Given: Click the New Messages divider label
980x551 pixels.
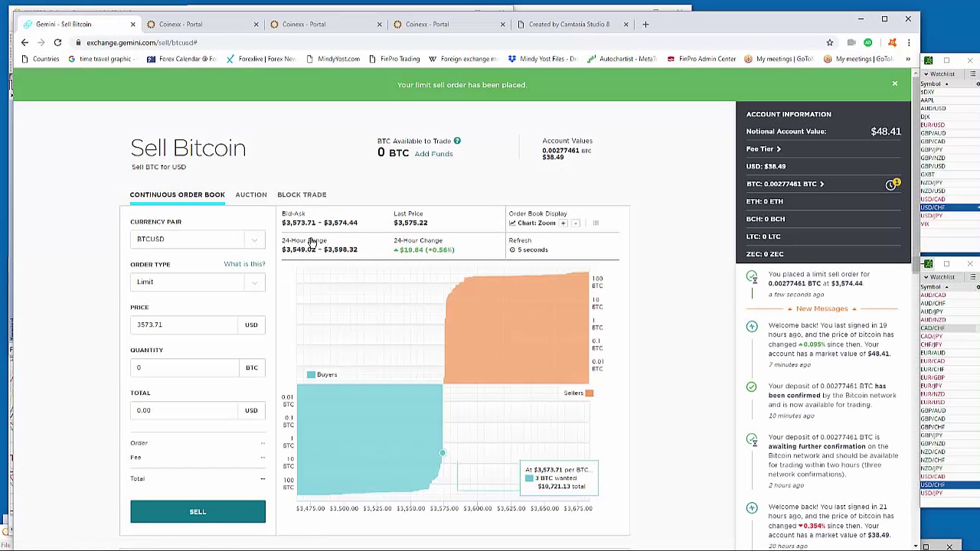Looking at the screenshot, I should (x=822, y=308).
